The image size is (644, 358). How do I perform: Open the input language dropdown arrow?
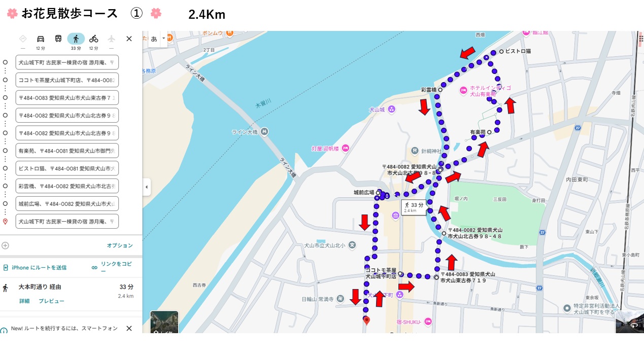(163, 39)
